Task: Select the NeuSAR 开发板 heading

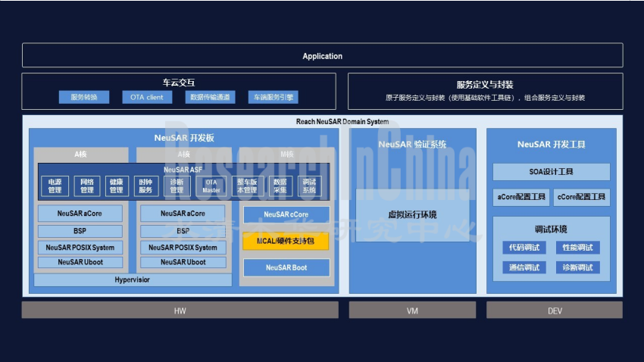Action: [184, 138]
